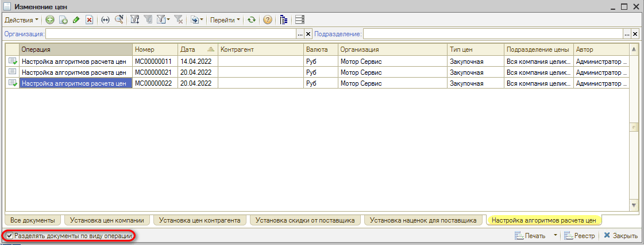Switch to the Установка цен контрагента tab
Screen dimensions: 644x245
pyautogui.click(x=199, y=220)
